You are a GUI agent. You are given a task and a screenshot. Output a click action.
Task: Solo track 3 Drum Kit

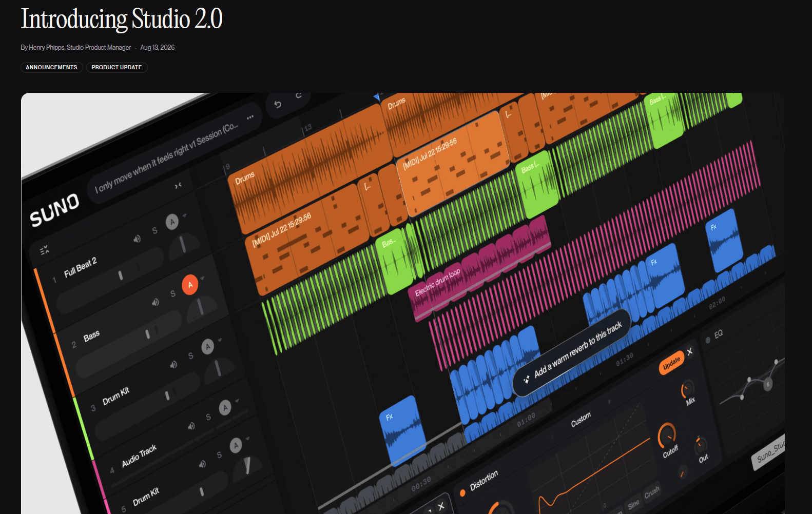tap(191, 356)
